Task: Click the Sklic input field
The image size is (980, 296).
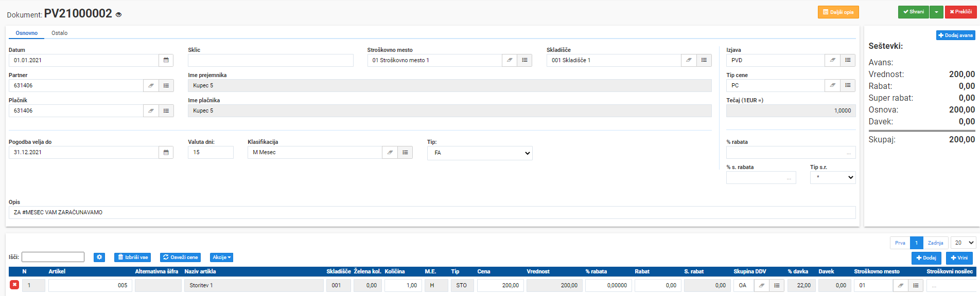Action: tap(271, 60)
